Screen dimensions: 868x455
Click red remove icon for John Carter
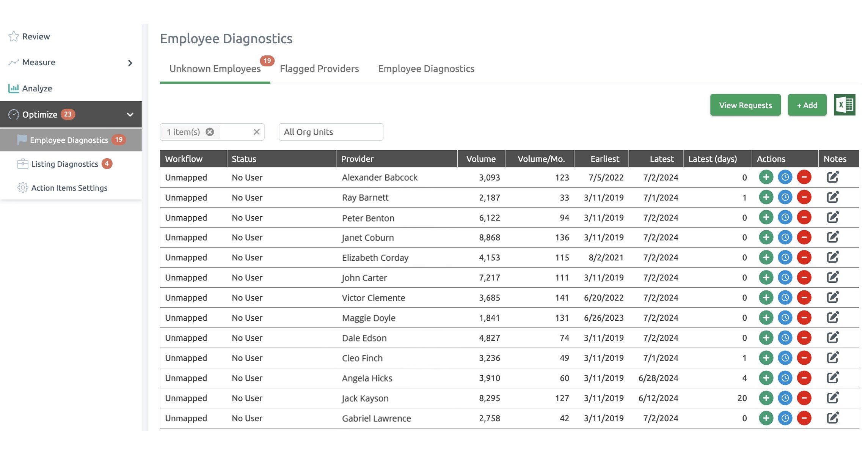804,278
